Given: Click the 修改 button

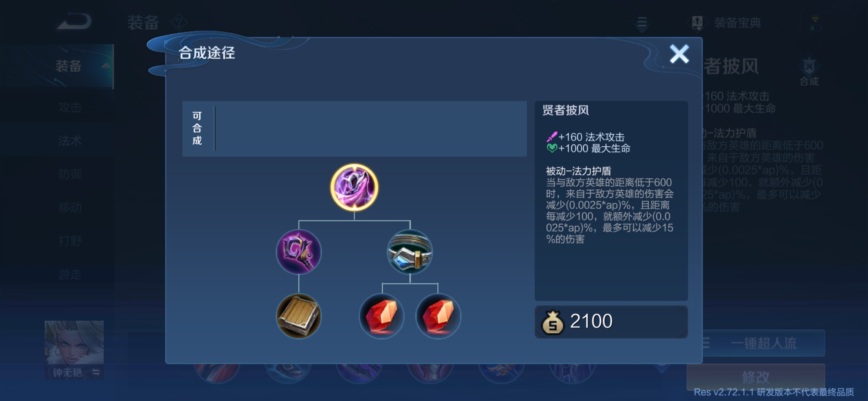Looking at the screenshot, I should 756,377.
